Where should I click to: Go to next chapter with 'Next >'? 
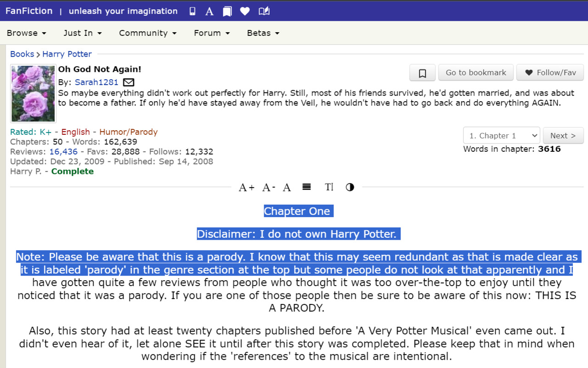tap(563, 136)
